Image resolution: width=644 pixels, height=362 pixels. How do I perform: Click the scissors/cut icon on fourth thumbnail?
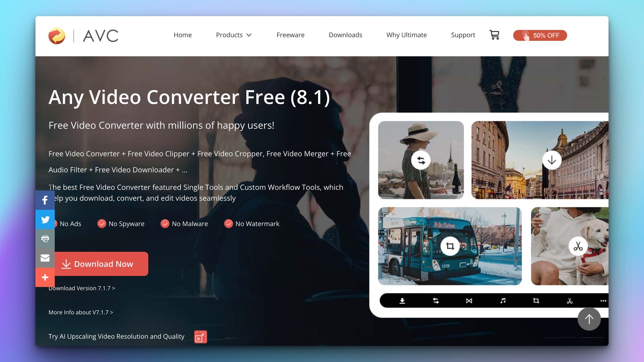click(578, 246)
